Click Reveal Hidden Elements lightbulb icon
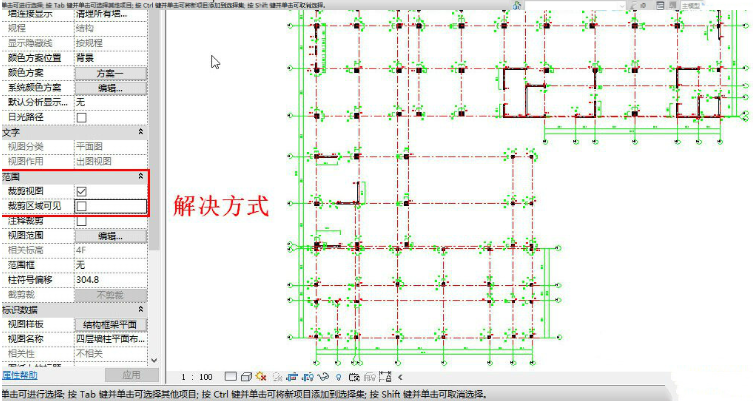The width and height of the screenshot is (753, 401). click(339, 377)
